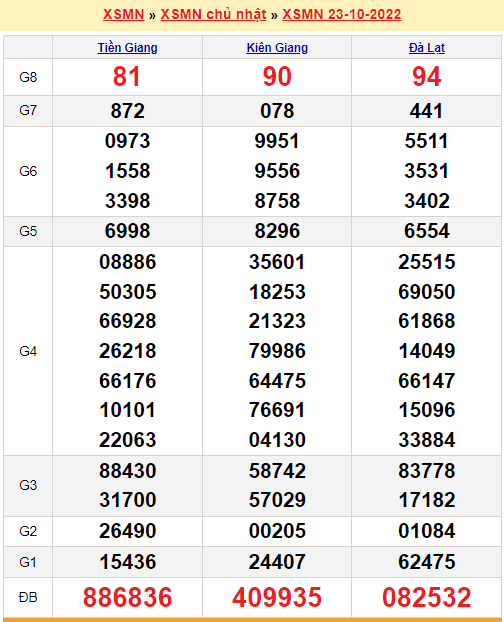Select Tiền Giang special prize 886836

[x=128, y=597]
